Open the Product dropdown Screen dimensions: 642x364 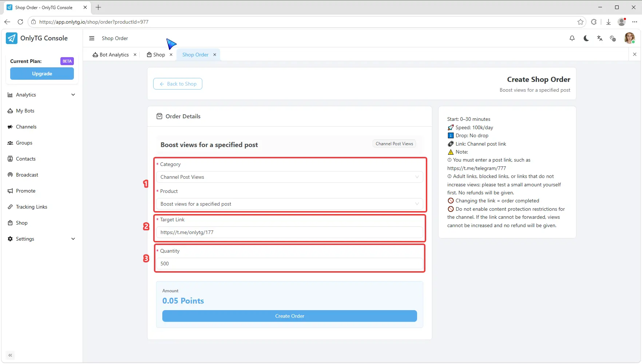[x=290, y=204]
